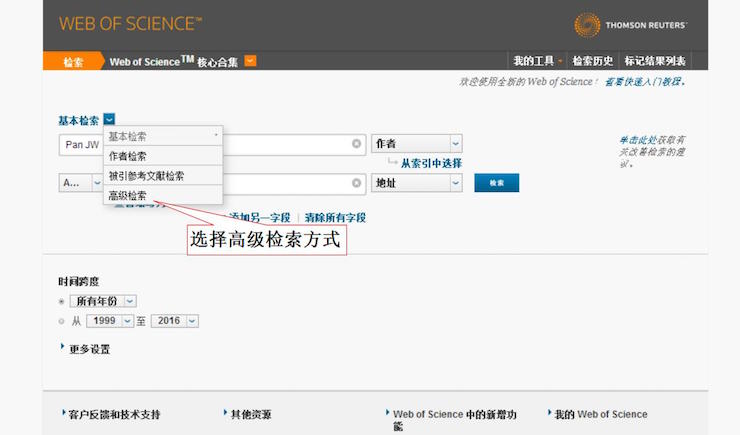Click the blue 检索 search button
Screen dimensions: 740x435
[x=496, y=183]
